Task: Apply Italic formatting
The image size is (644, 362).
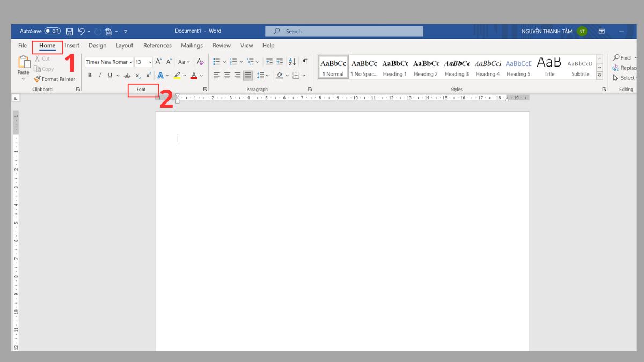Action: pos(99,75)
